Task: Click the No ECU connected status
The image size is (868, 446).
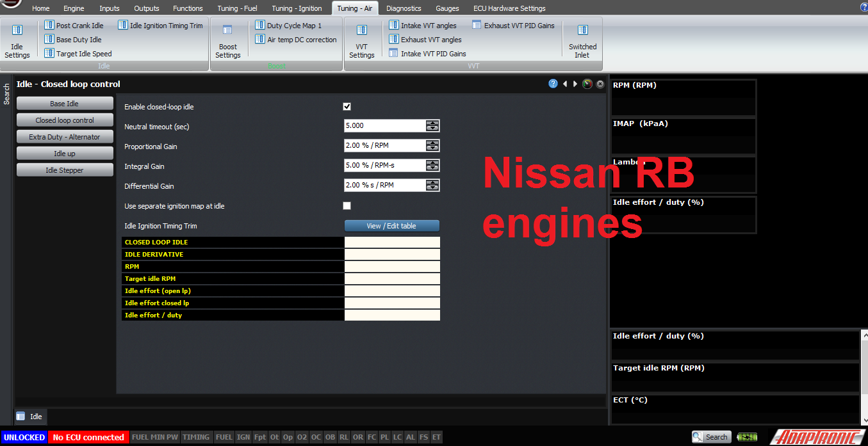Action: (x=88, y=437)
